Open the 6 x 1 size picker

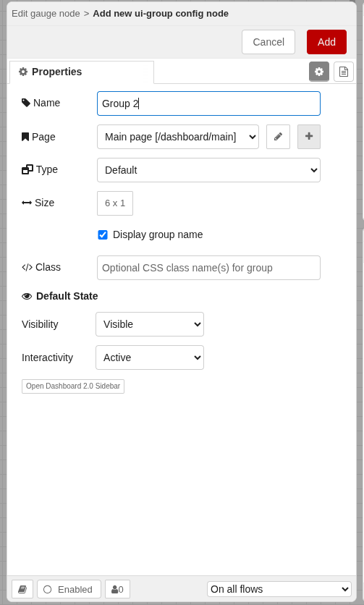click(x=115, y=203)
